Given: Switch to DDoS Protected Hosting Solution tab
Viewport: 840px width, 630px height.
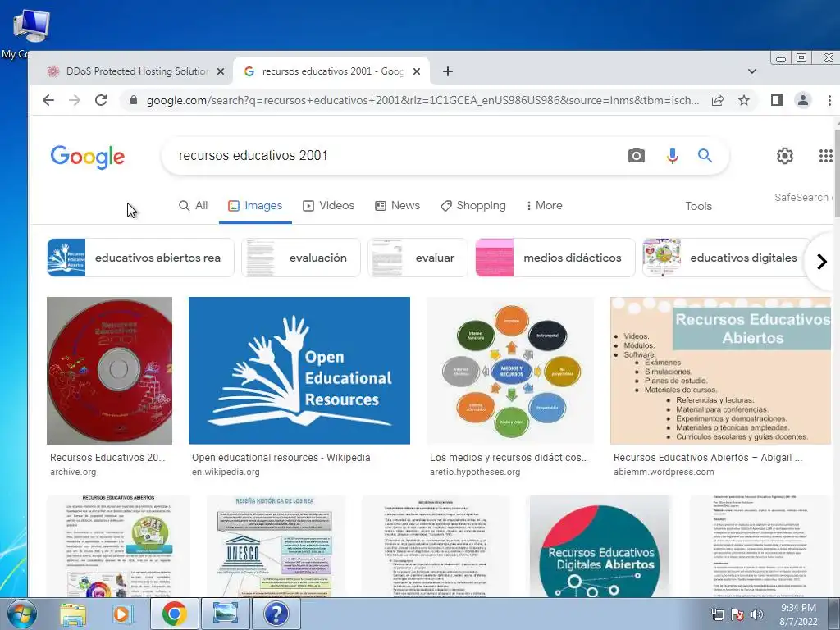Looking at the screenshot, I should (x=130, y=71).
